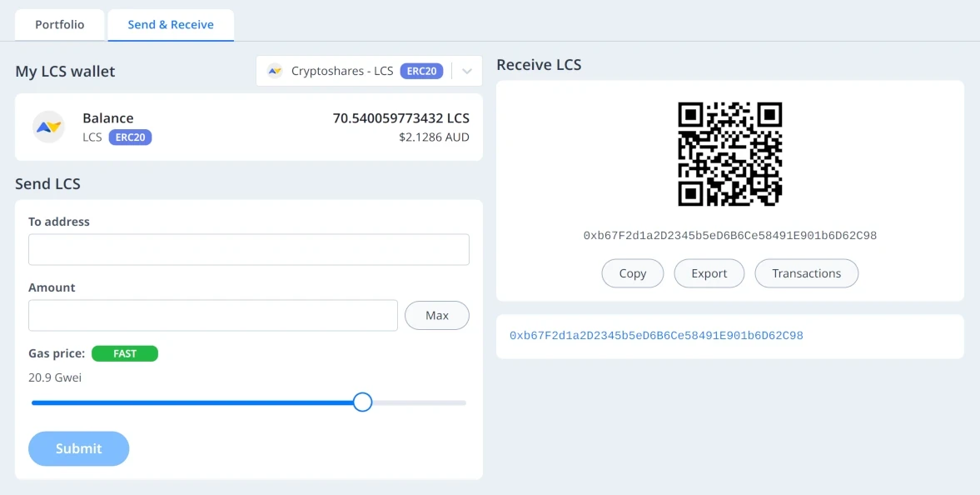This screenshot has height=495, width=980.
Task: Click the 70.540059773432 LCS balance value
Action: click(x=400, y=118)
